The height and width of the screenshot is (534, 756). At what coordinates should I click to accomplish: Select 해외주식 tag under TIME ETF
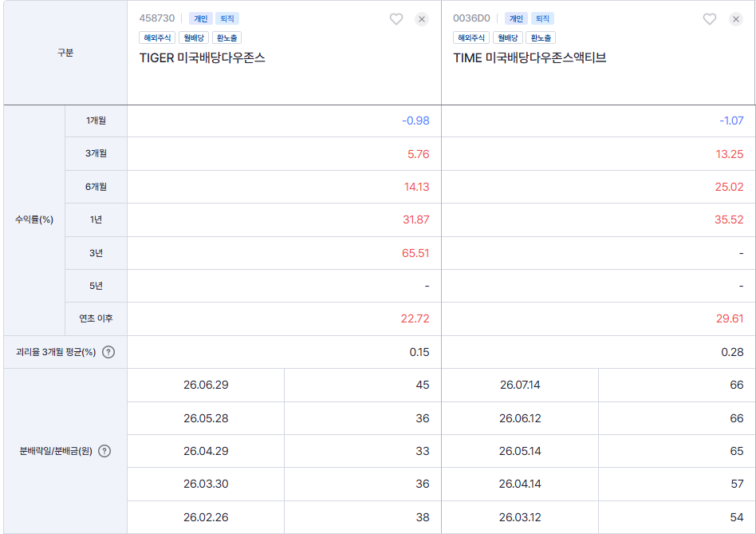(471, 38)
